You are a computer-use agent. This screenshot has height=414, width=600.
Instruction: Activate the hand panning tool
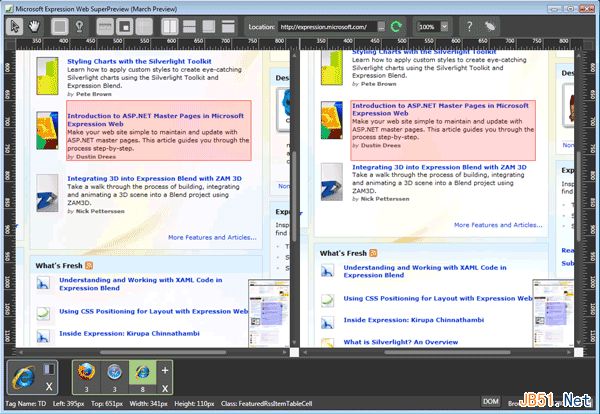tap(36, 25)
